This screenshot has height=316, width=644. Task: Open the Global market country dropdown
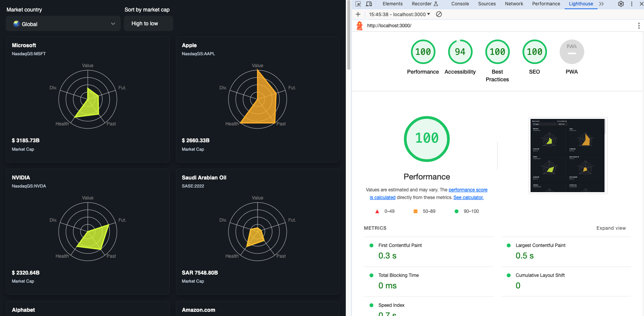(x=63, y=23)
